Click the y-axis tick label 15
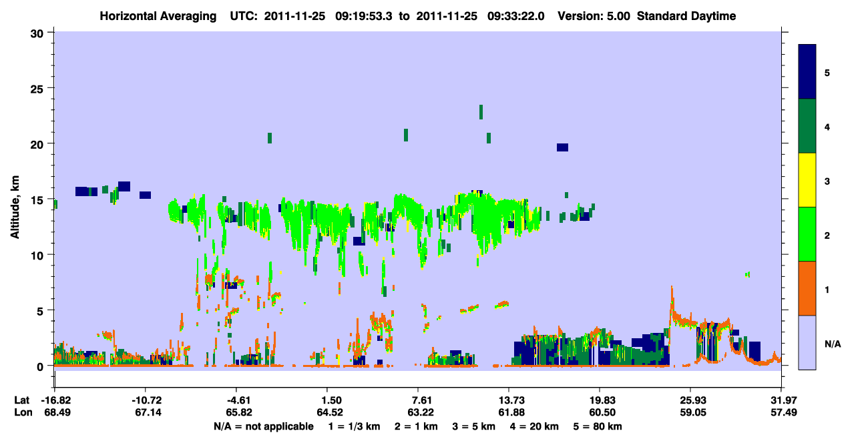 pyautogui.click(x=39, y=199)
